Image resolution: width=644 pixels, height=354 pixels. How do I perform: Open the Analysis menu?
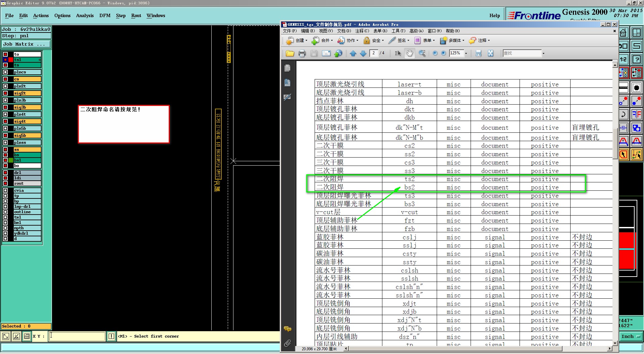click(85, 15)
